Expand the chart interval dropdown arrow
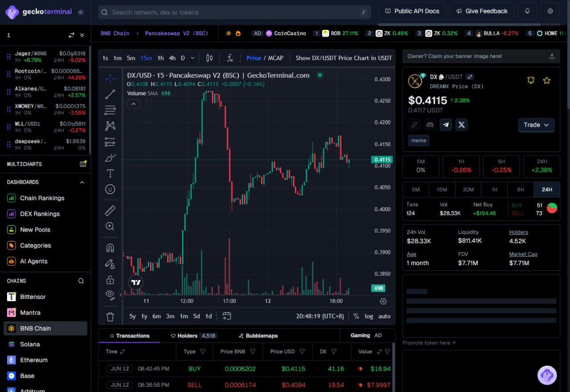This screenshot has width=570, height=392. click(192, 58)
